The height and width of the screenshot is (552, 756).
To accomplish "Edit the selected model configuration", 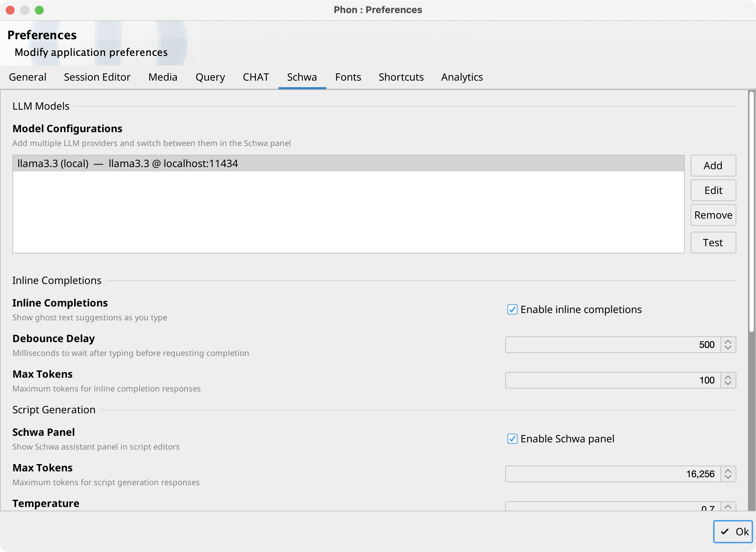I will (x=713, y=190).
